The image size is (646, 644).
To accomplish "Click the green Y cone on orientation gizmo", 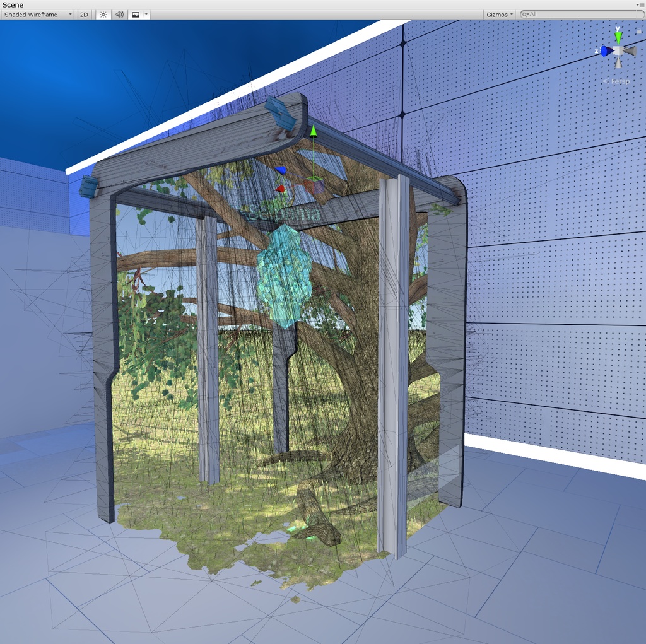I will point(618,37).
